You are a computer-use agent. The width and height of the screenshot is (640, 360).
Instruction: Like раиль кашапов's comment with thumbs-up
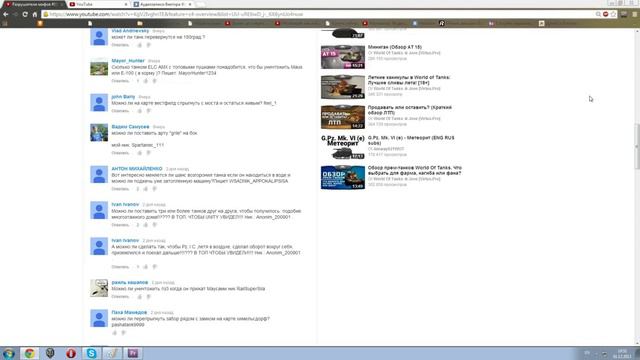tap(140, 296)
